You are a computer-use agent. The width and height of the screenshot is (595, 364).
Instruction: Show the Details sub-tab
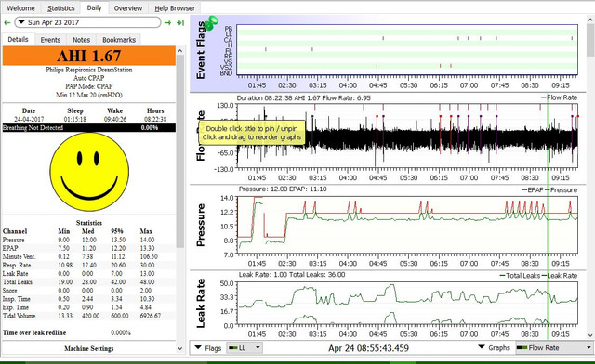click(x=19, y=39)
